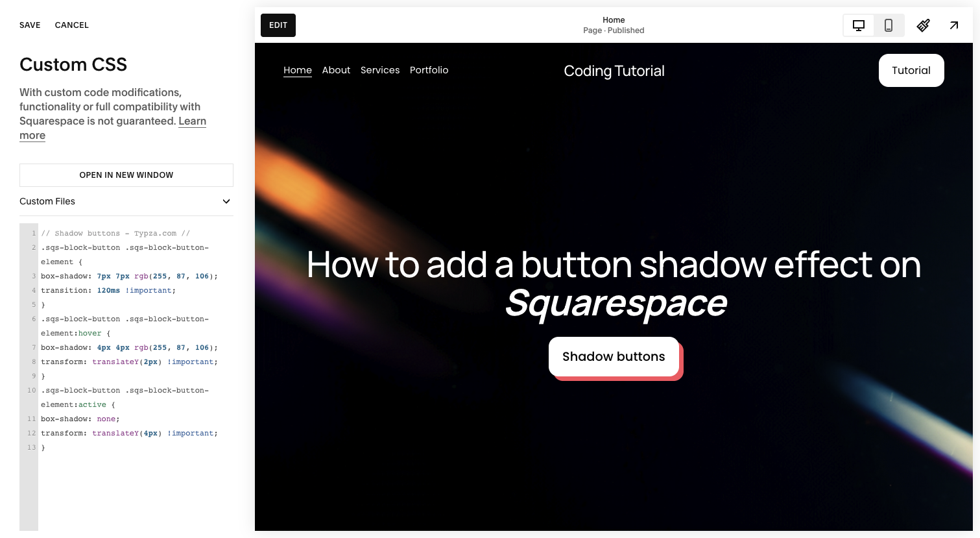The width and height of the screenshot is (980, 538).
Task: Click OPEN IN NEW WINDOW
Action: click(x=126, y=175)
